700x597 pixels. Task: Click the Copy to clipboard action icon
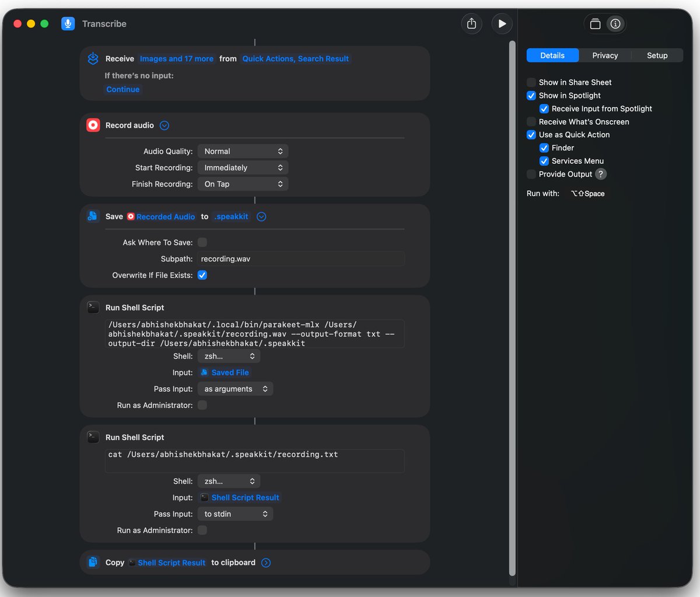(x=93, y=562)
